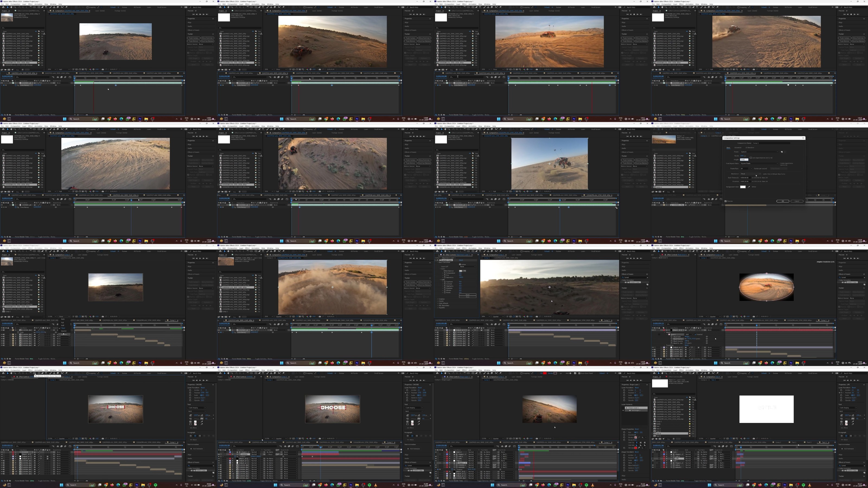The height and width of the screenshot is (488, 868).
Task: Expand Curves section in Lumetri Color
Action: tap(438, 301)
